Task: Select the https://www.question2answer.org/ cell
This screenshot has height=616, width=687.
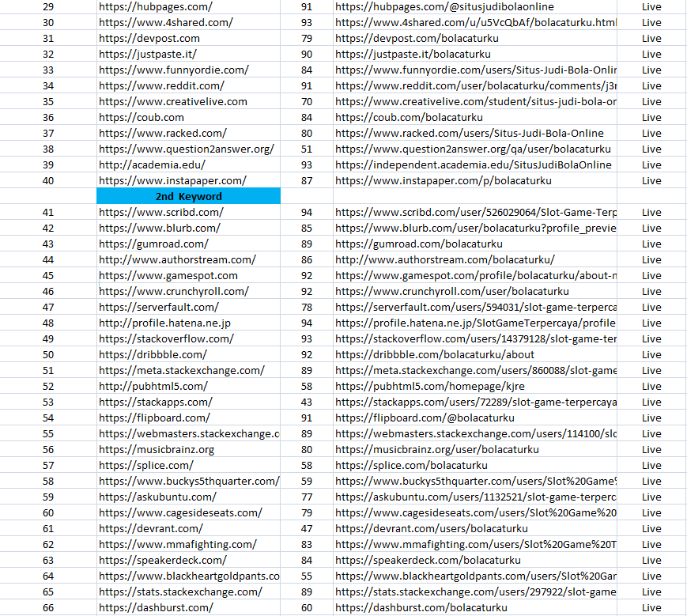Action: coord(188,149)
